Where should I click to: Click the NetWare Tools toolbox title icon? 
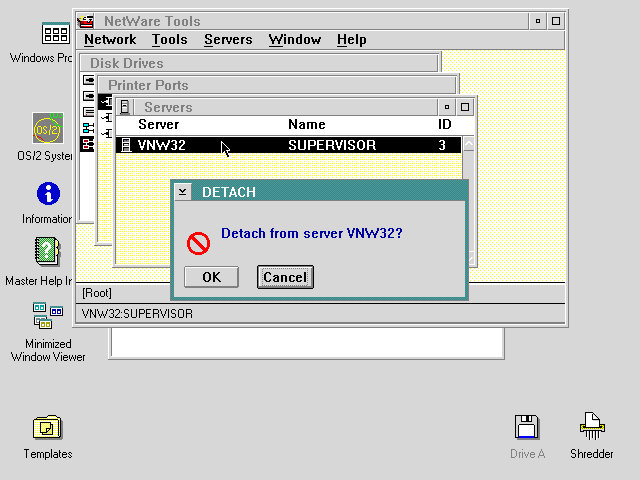click(x=85, y=21)
